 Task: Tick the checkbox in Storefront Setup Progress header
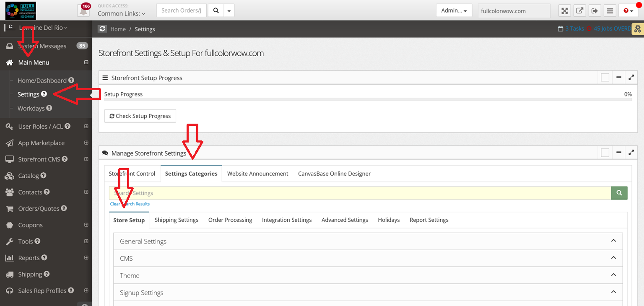[605, 78]
